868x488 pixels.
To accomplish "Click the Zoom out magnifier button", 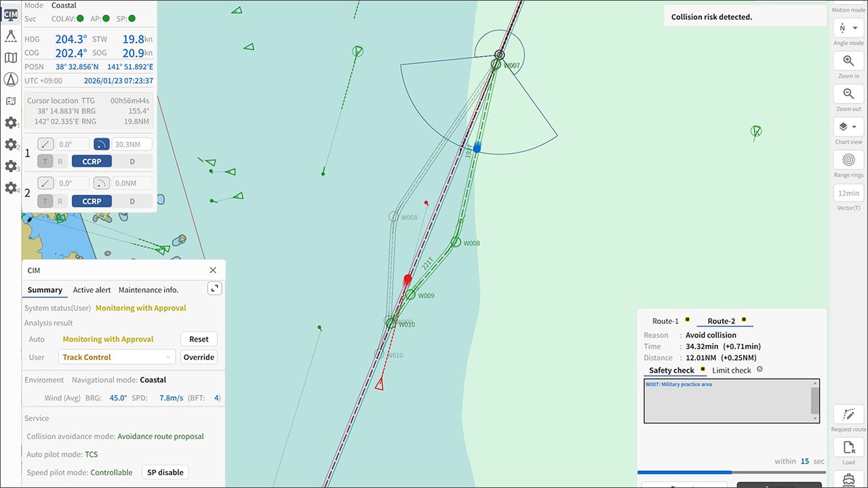I will point(848,94).
